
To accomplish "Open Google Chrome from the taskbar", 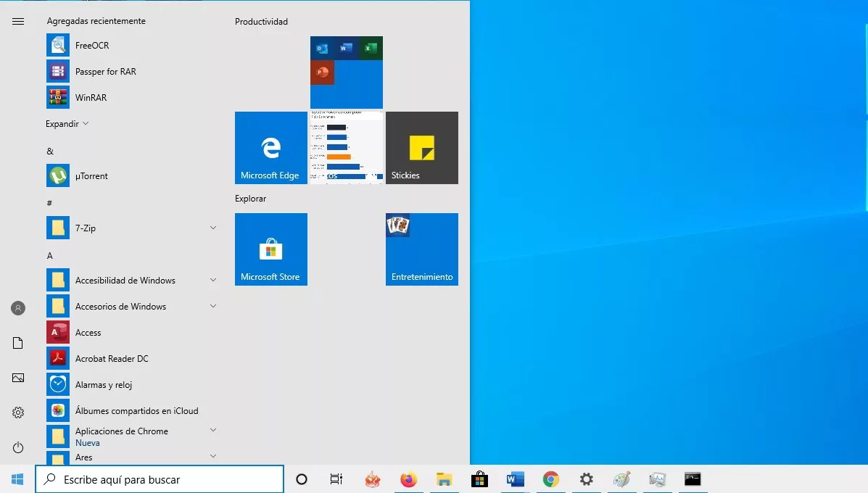I will [551, 479].
